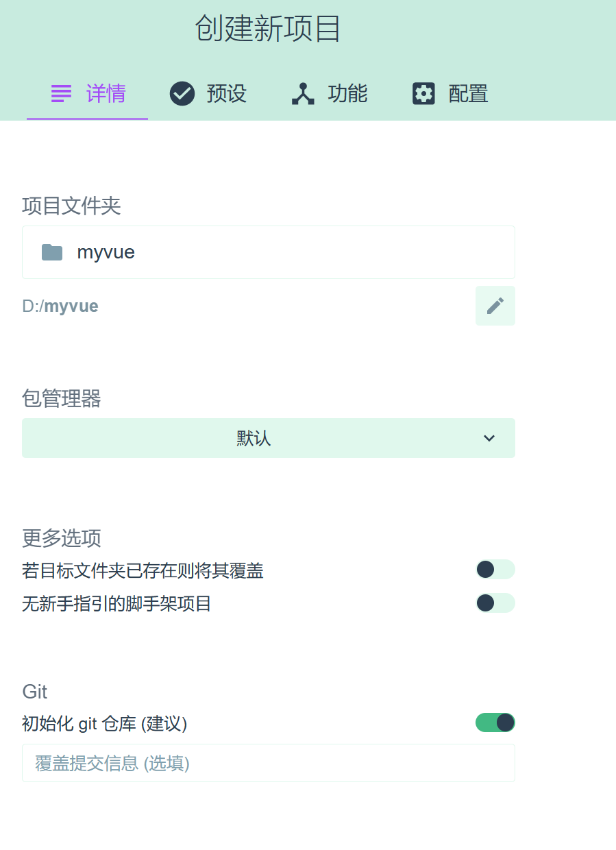Open the 默认 package manager dropdown
This screenshot has width=616, height=850.
(x=268, y=438)
